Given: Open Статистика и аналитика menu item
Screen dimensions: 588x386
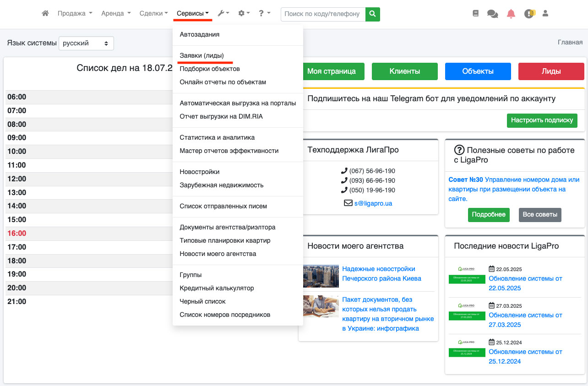Looking at the screenshot, I should click(217, 137).
